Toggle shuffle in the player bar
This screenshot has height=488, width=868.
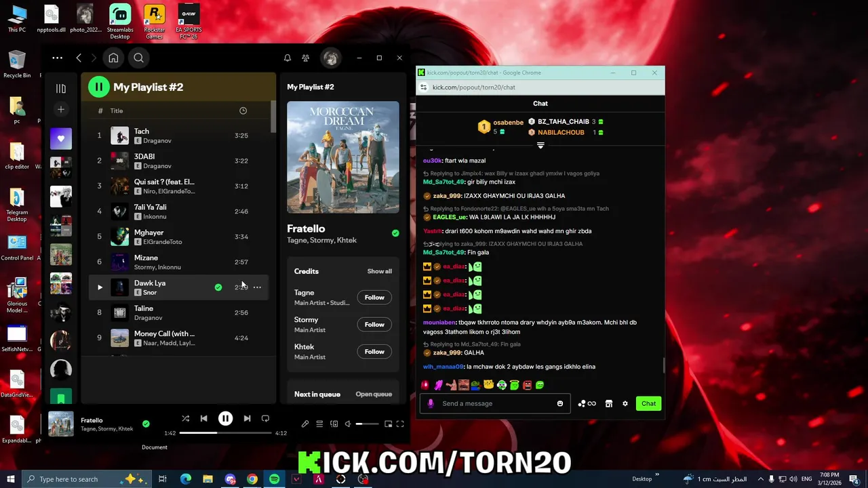pyautogui.click(x=185, y=419)
